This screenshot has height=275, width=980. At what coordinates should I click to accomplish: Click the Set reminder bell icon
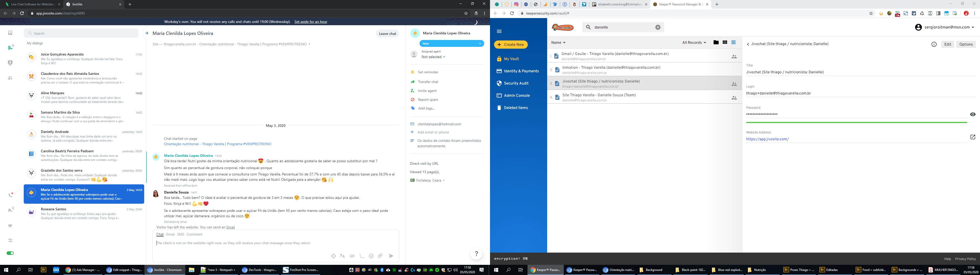412,72
